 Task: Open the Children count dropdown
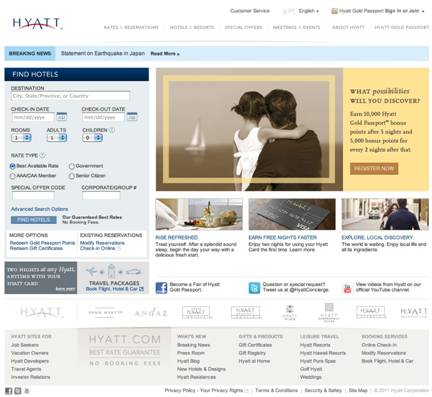(x=92, y=138)
